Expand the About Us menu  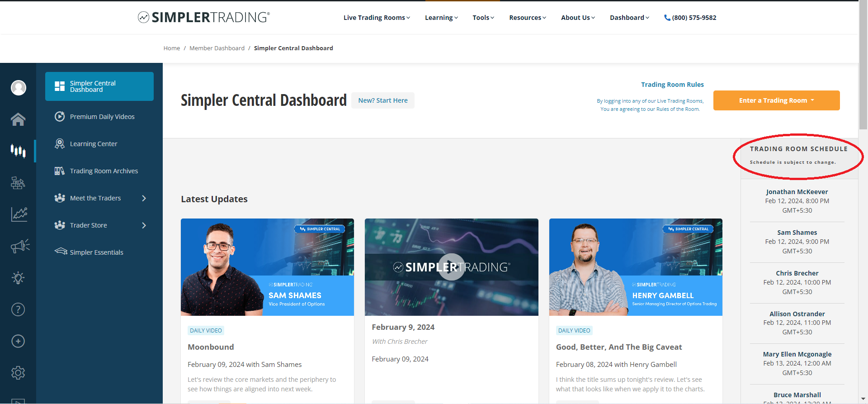[578, 18]
